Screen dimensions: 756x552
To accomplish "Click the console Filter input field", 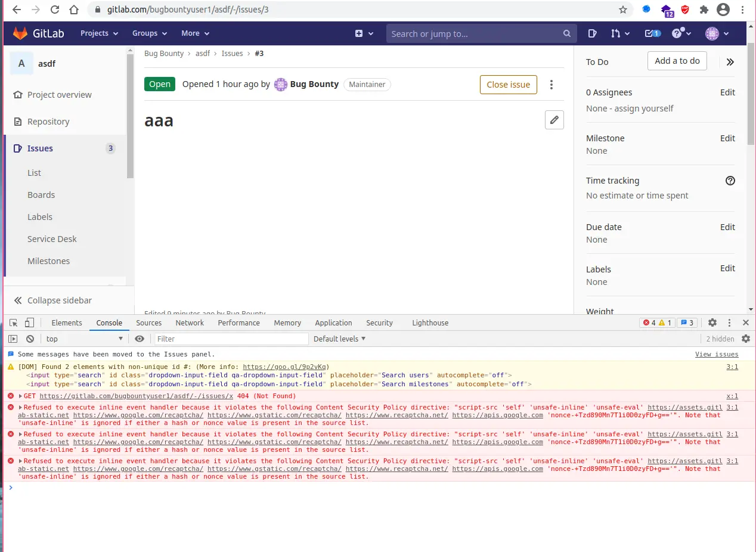I will click(x=231, y=339).
